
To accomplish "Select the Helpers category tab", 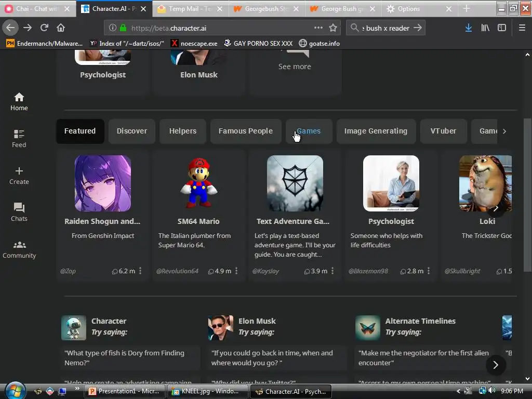I will pyautogui.click(x=183, y=131).
